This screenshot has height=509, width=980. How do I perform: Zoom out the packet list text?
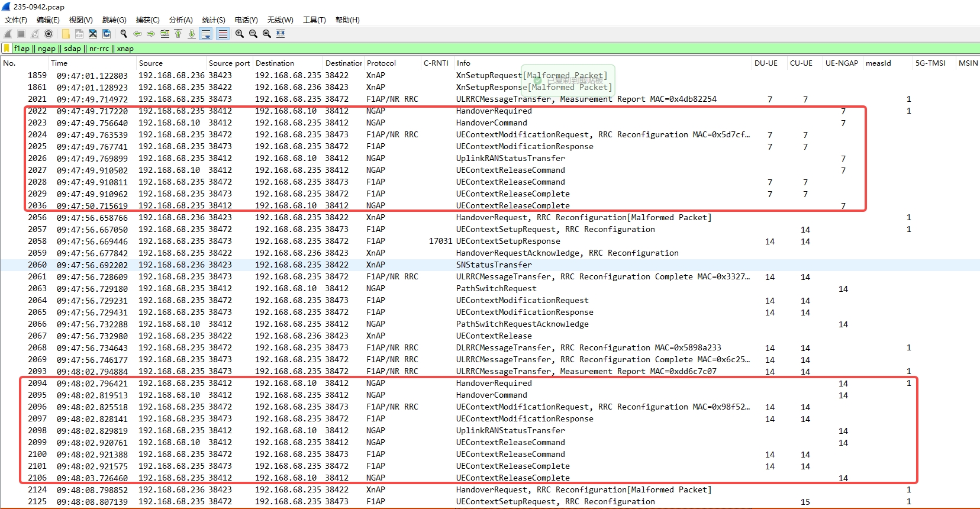(253, 34)
